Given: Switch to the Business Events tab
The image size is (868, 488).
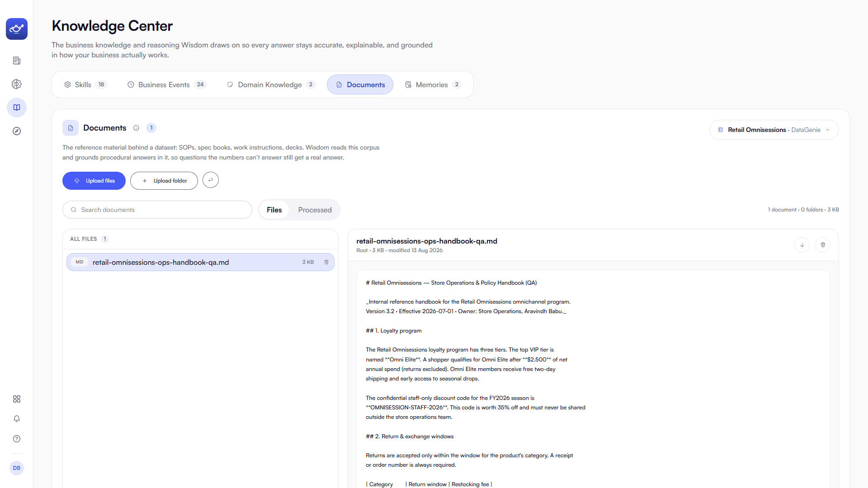Looking at the screenshot, I should click(x=167, y=84).
